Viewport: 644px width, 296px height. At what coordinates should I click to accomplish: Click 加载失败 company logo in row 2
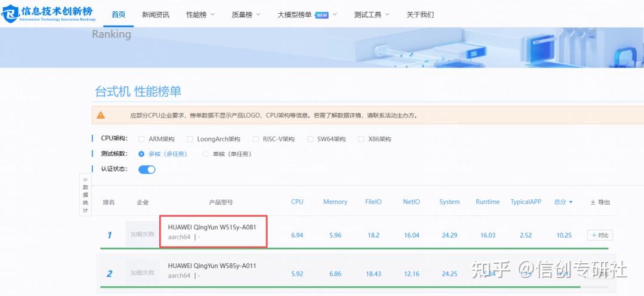coord(143,273)
